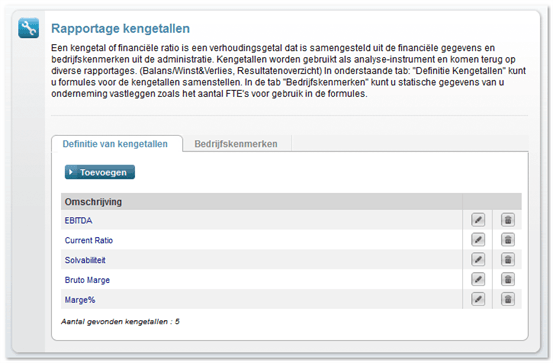Click the Rapportage kengetallen heading

click(120, 28)
